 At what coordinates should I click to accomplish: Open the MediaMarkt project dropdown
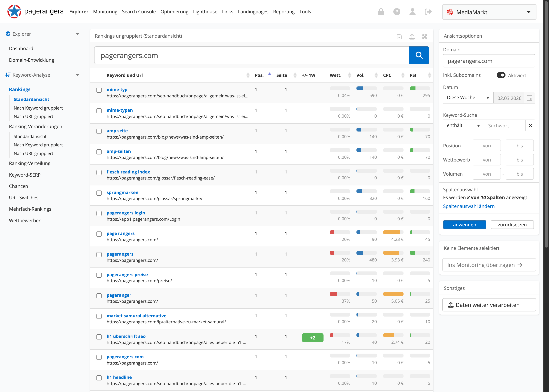(489, 12)
